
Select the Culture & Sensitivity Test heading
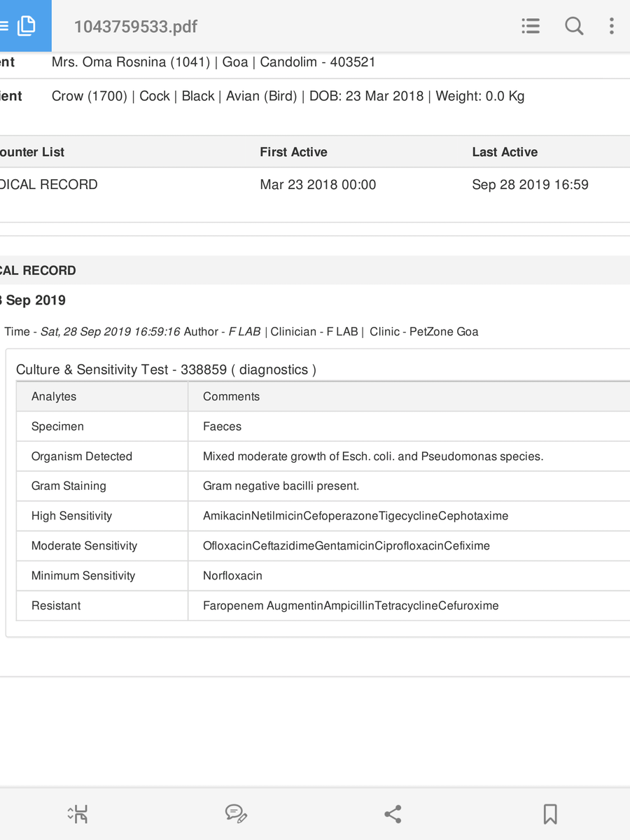click(x=166, y=370)
